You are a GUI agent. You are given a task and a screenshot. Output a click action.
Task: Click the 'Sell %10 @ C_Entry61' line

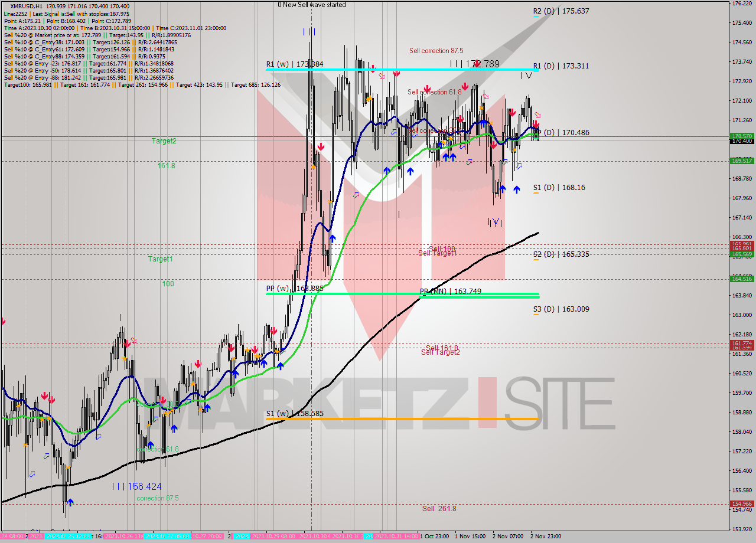89,49
